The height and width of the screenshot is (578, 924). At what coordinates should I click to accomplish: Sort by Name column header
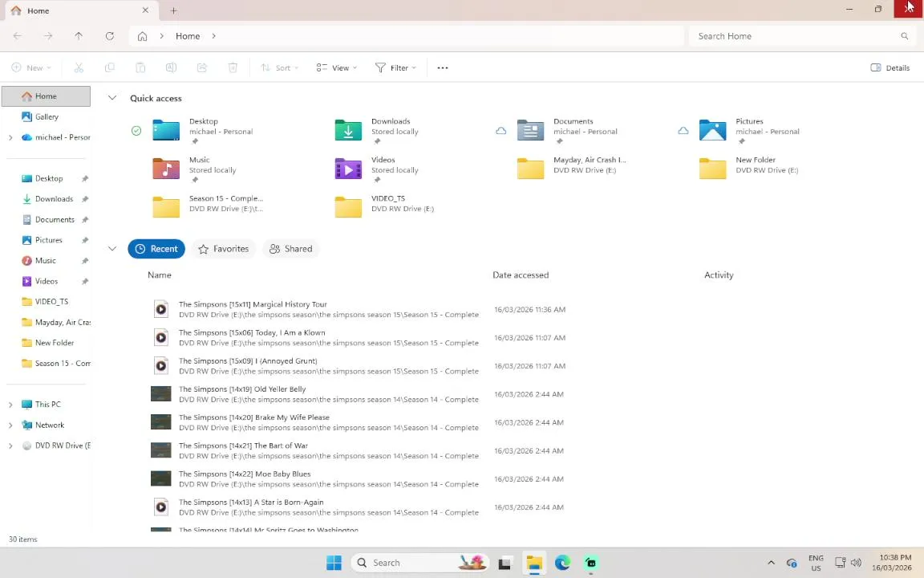159,275
